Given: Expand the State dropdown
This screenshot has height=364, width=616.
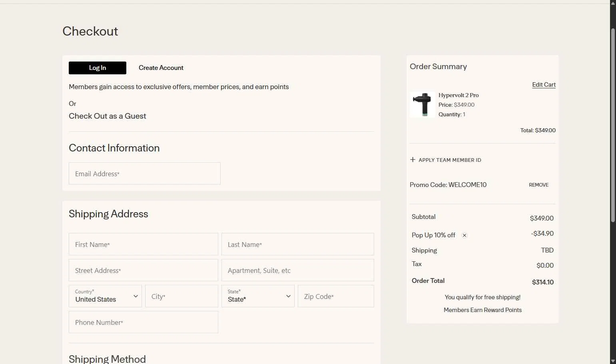Looking at the screenshot, I should coord(258,296).
